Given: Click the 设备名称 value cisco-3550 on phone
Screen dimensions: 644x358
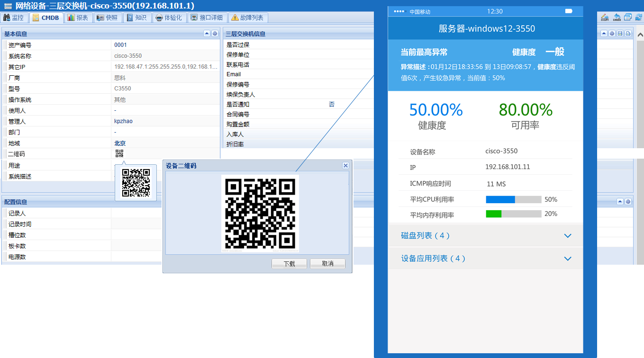Looking at the screenshot, I should point(501,151).
